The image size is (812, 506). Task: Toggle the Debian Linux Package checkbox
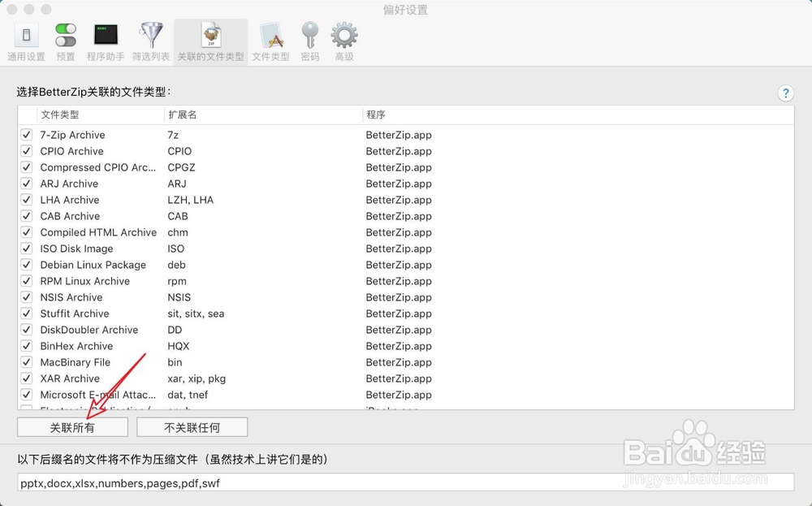[27, 265]
